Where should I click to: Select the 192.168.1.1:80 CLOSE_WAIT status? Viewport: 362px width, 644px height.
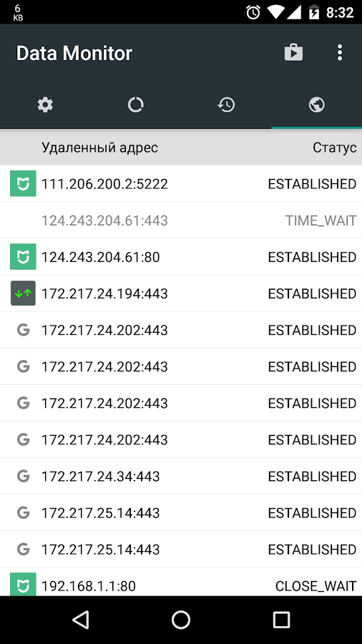coord(315,586)
